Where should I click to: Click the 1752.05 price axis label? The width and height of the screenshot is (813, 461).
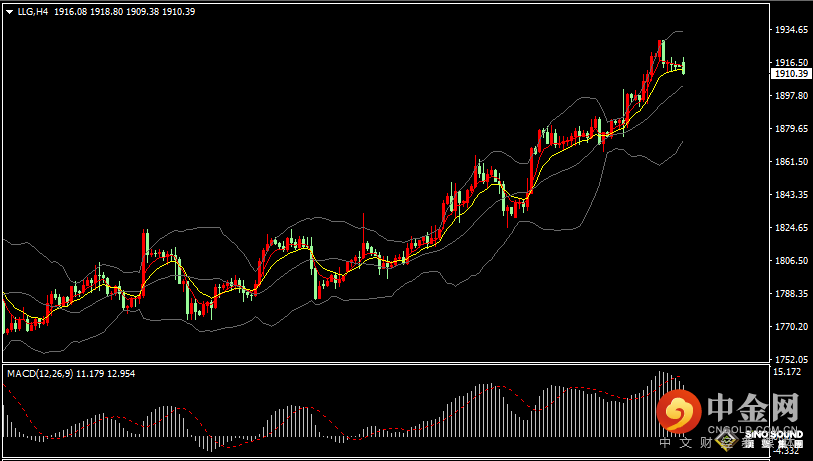click(791, 359)
